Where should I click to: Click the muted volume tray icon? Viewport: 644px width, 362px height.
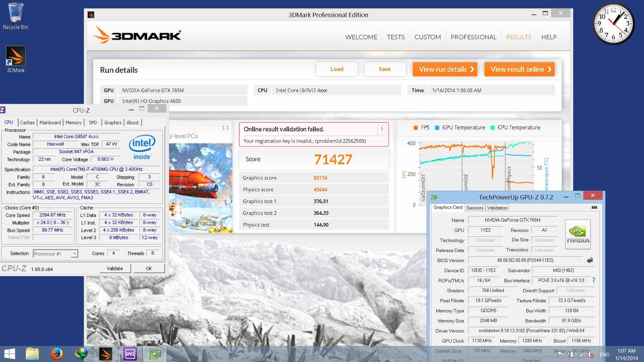pyautogui.click(x=591, y=354)
